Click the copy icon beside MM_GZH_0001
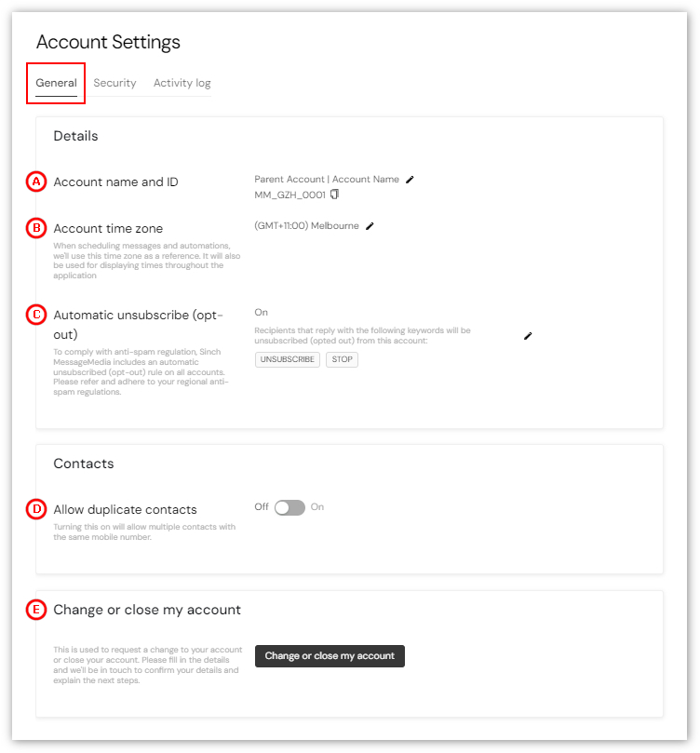Image resolution: width=700 pixels, height=753 pixels. tap(336, 195)
